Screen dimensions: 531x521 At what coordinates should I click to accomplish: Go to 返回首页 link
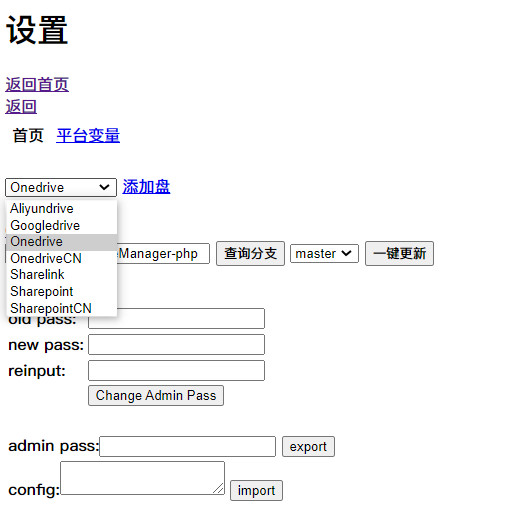37,84
